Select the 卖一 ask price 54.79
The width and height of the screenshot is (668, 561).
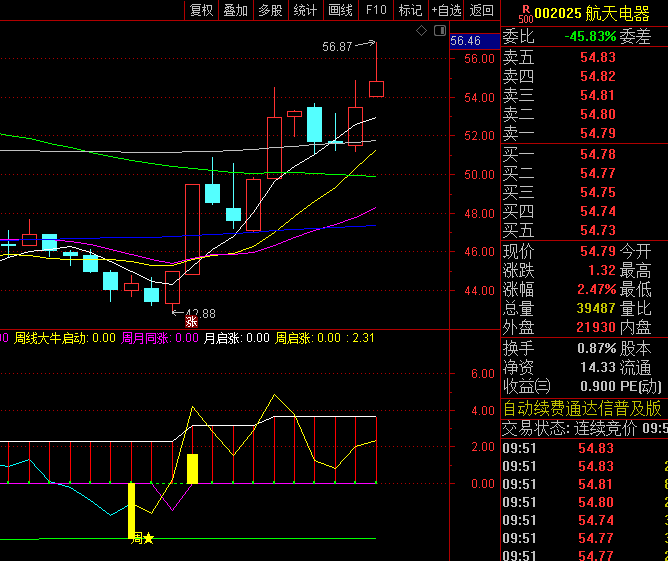point(598,133)
